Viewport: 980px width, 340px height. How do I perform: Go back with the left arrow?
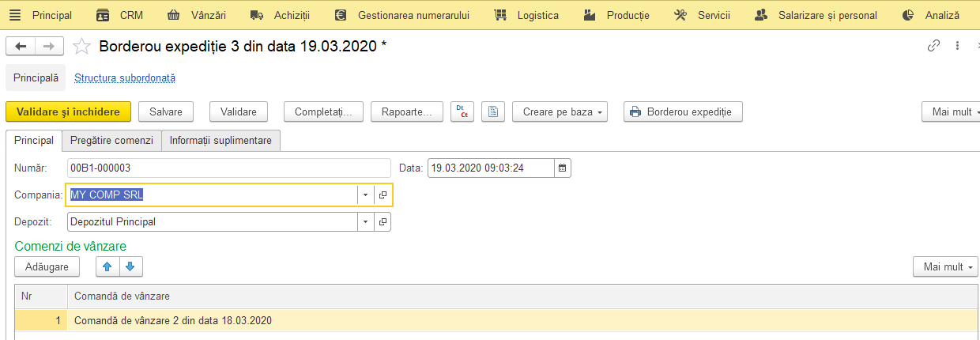[x=21, y=47]
